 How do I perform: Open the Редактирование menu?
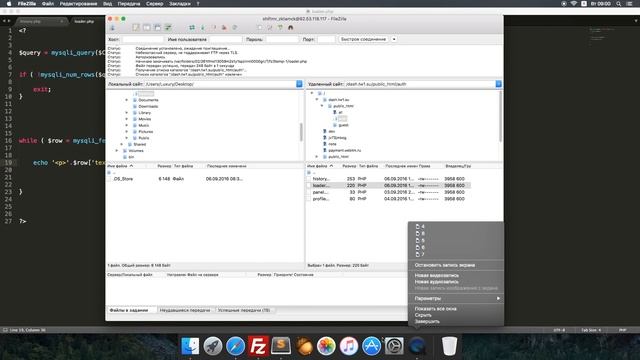click(x=78, y=4)
